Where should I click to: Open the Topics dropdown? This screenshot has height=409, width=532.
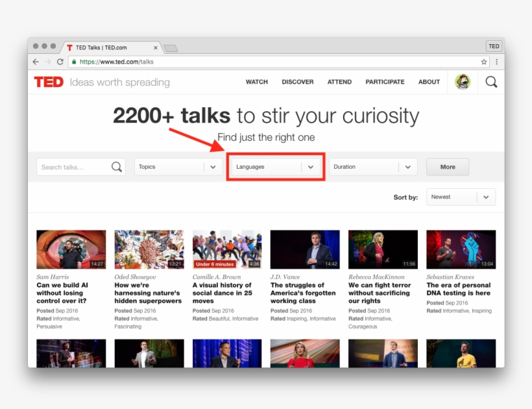[x=178, y=167]
